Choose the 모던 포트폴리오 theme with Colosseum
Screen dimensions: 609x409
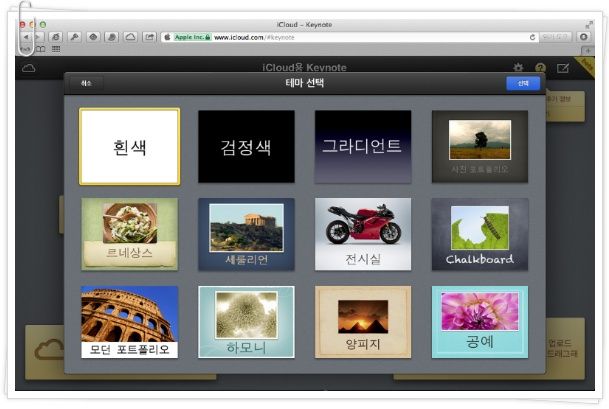tap(129, 322)
